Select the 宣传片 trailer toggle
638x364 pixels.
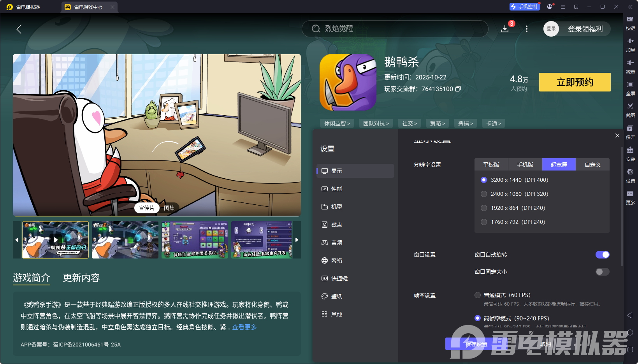point(146,208)
